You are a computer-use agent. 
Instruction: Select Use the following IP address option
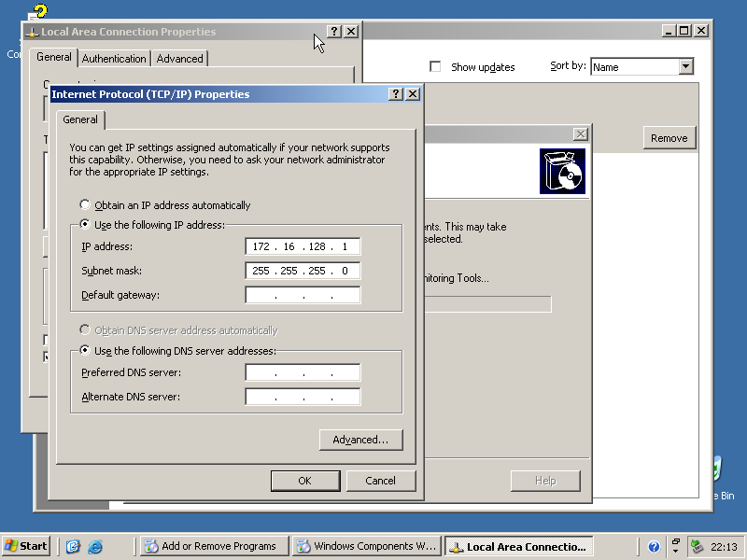[86, 225]
